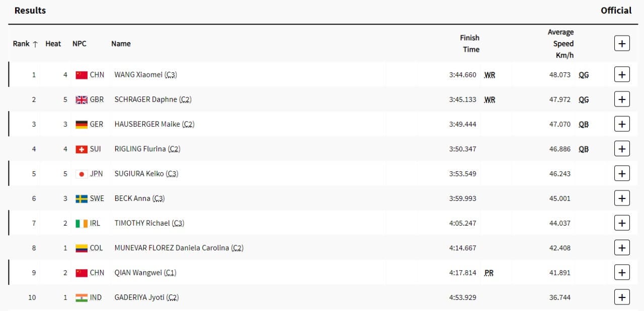Expand details for WANG Xiaomei row
Viewport: 644px width, 311px height.
point(622,75)
